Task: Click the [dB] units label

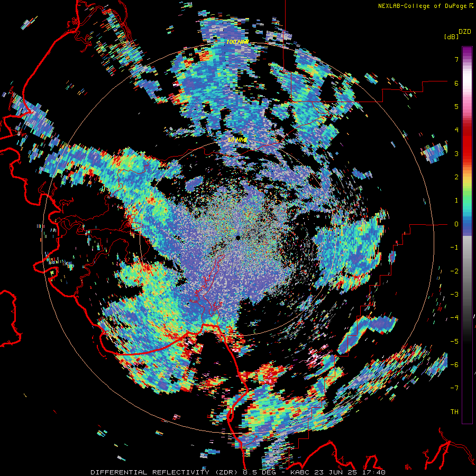Action: point(451,37)
